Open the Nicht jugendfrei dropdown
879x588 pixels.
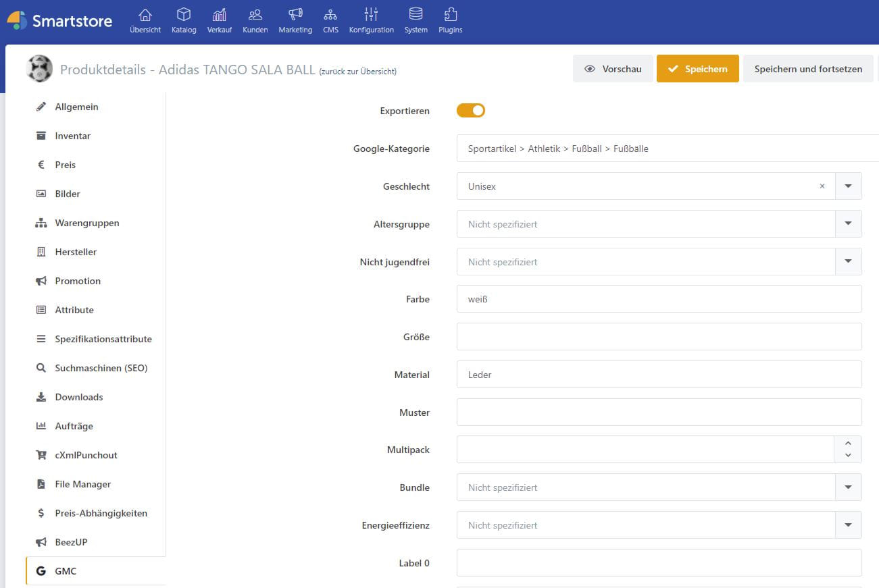848,262
